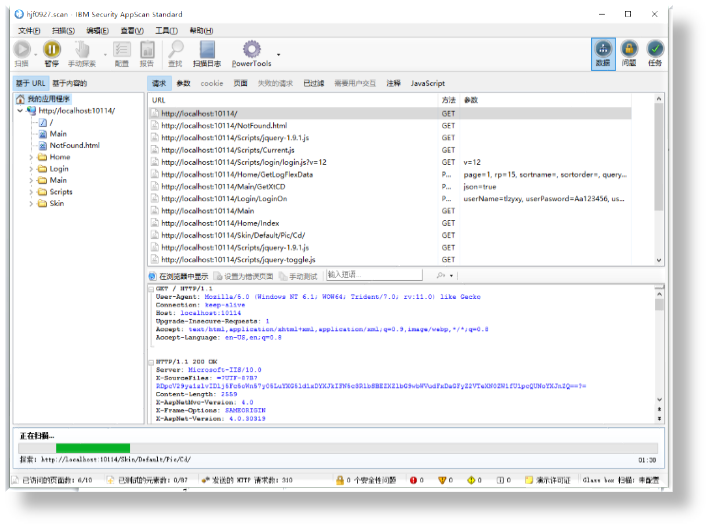Collapse the HTTP/1.1 200 OK response section
The image size is (712, 531).
pyautogui.click(x=151, y=362)
